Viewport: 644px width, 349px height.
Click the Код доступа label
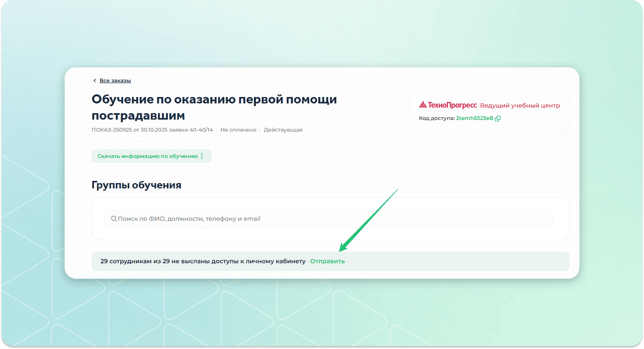pos(437,118)
